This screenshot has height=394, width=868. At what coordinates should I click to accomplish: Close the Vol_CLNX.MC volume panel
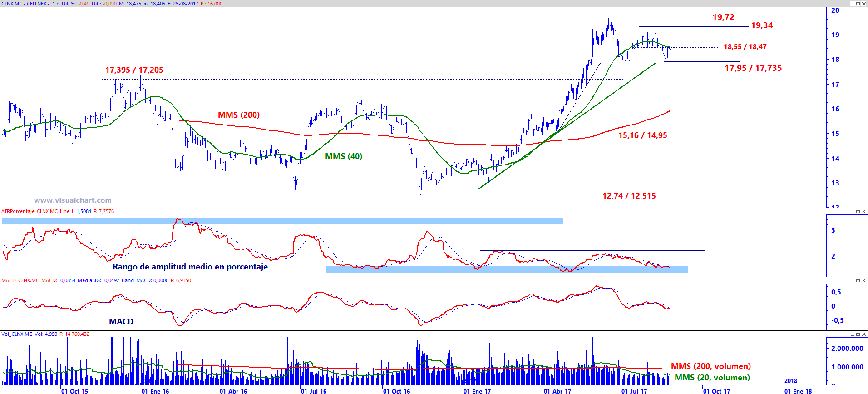click(x=864, y=334)
